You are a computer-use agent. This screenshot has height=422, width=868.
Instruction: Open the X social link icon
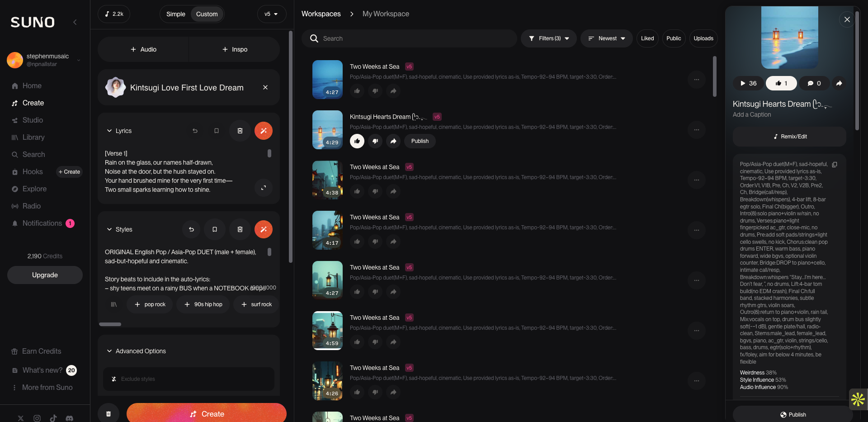[21, 418]
